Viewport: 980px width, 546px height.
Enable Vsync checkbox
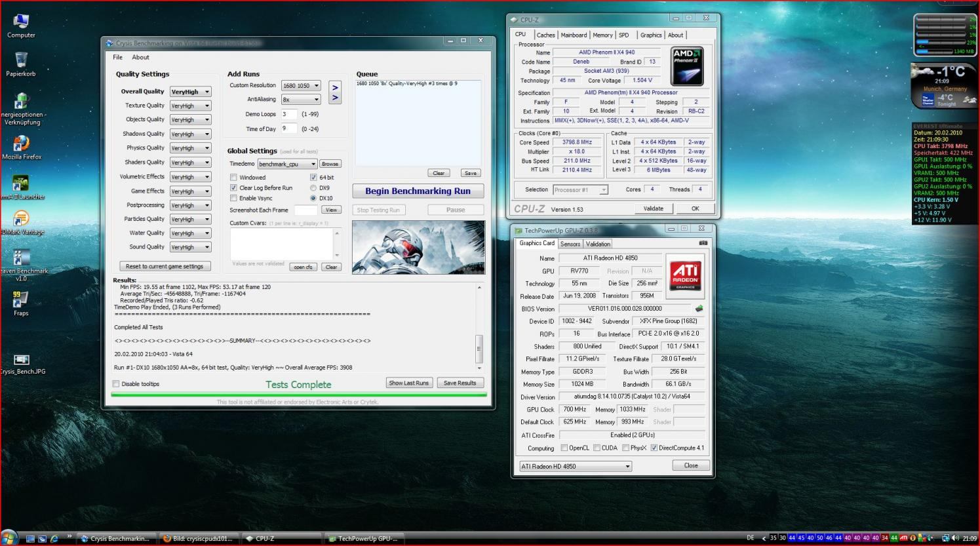click(233, 198)
